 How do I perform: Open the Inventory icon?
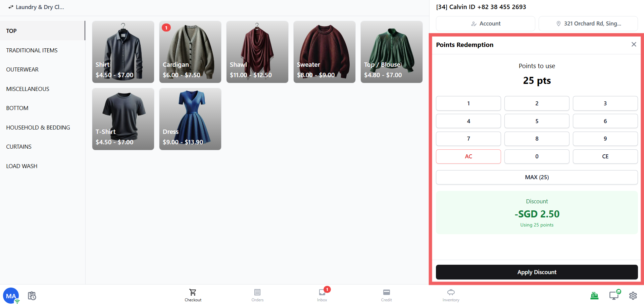click(x=451, y=295)
